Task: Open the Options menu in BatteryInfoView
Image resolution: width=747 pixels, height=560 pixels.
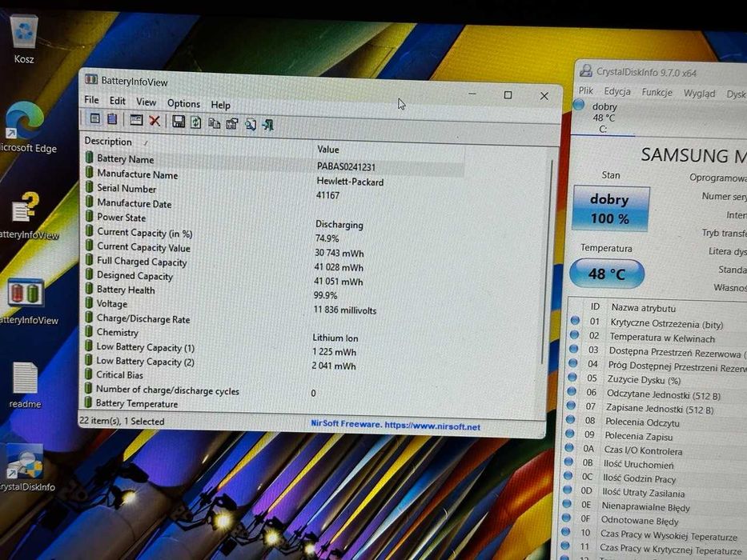Action: [183, 103]
